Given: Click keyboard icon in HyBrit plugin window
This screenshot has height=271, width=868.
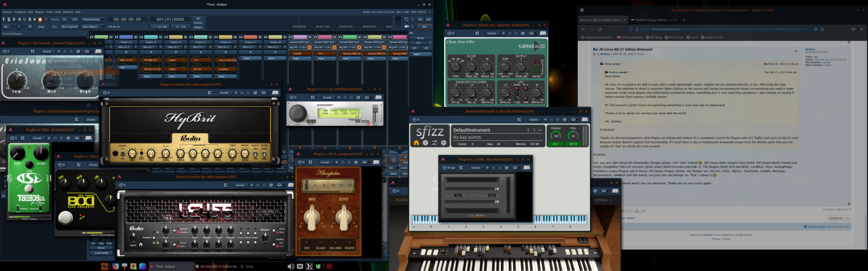Looking at the screenshot, I should click(276, 93).
